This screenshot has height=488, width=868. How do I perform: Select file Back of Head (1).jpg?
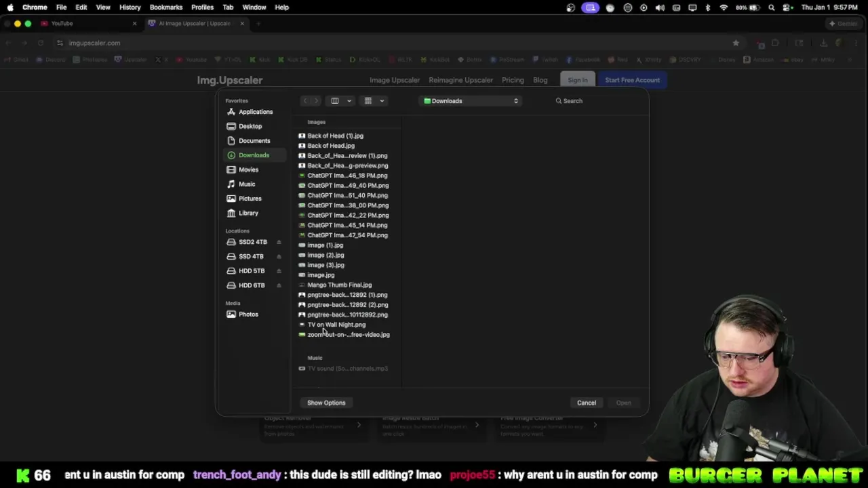(x=335, y=136)
